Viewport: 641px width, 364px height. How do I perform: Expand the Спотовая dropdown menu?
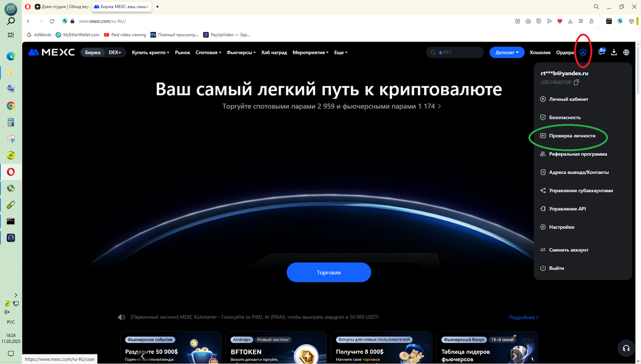(x=208, y=52)
